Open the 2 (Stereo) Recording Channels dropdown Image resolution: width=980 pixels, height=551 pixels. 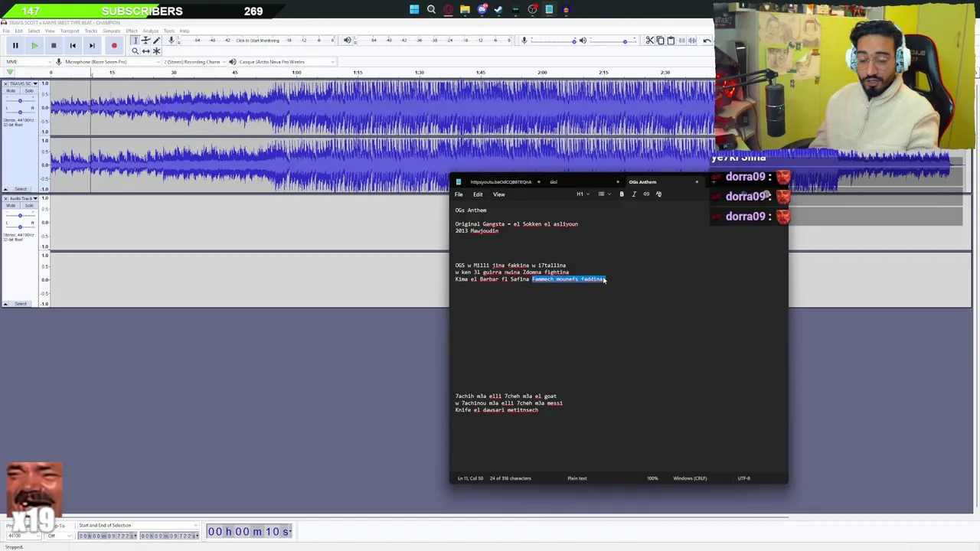pos(194,62)
